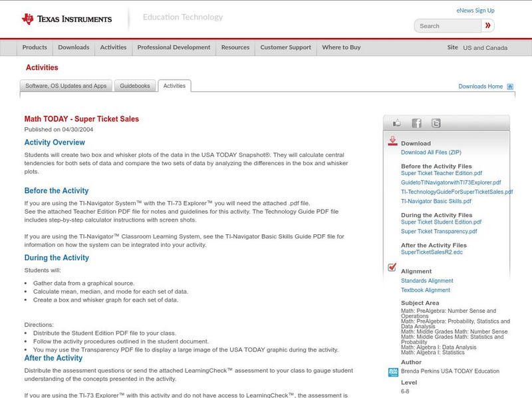
Task: Click the During the Activity heading
Action: (x=57, y=258)
